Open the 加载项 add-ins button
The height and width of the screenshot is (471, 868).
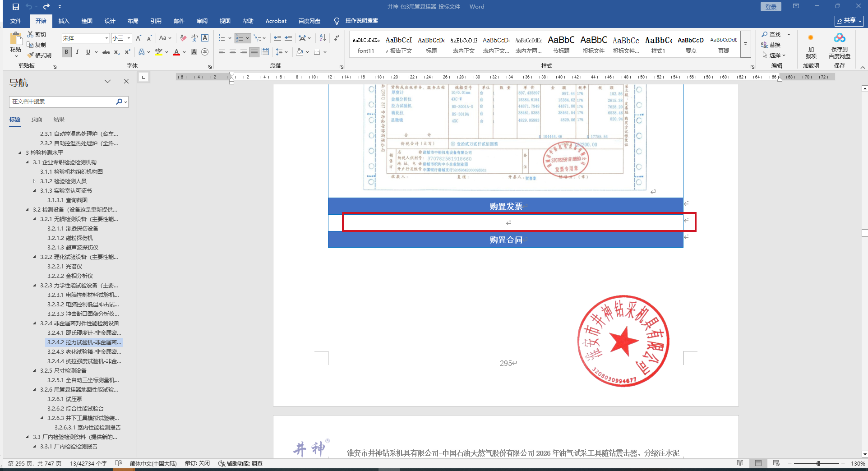(x=811, y=46)
